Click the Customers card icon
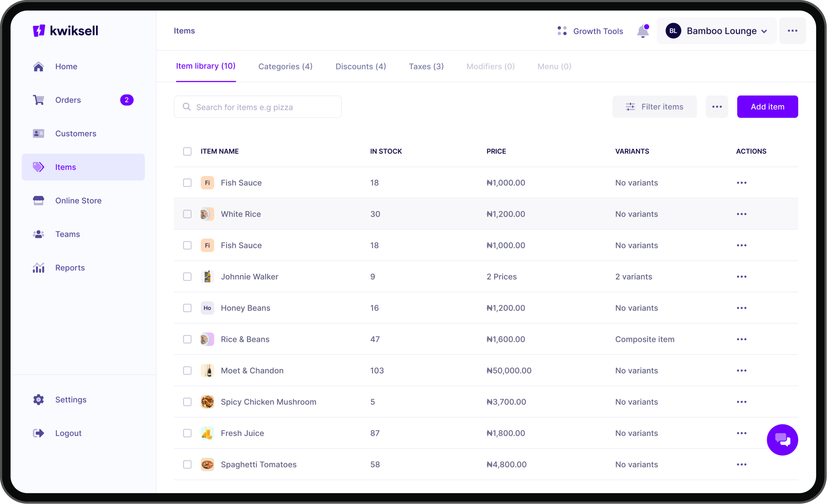The image size is (827, 504). (39, 134)
